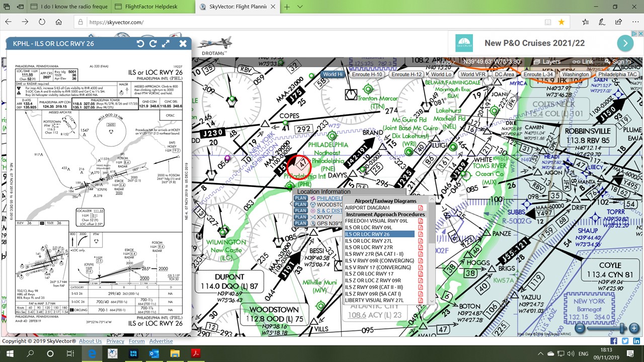This screenshot has height=362, width=644.
Task: Select FREEDOM VISUAL RWY 09L procedure
Action: [x=376, y=221]
